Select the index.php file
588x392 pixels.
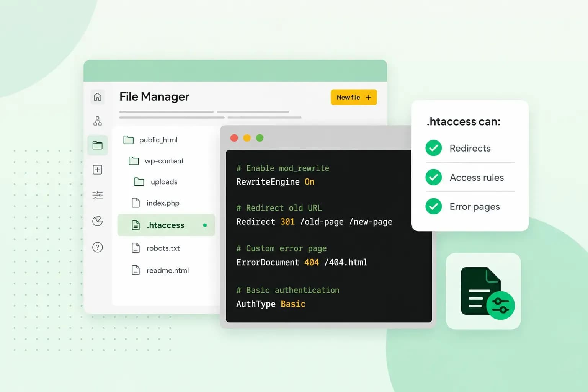[155, 203]
